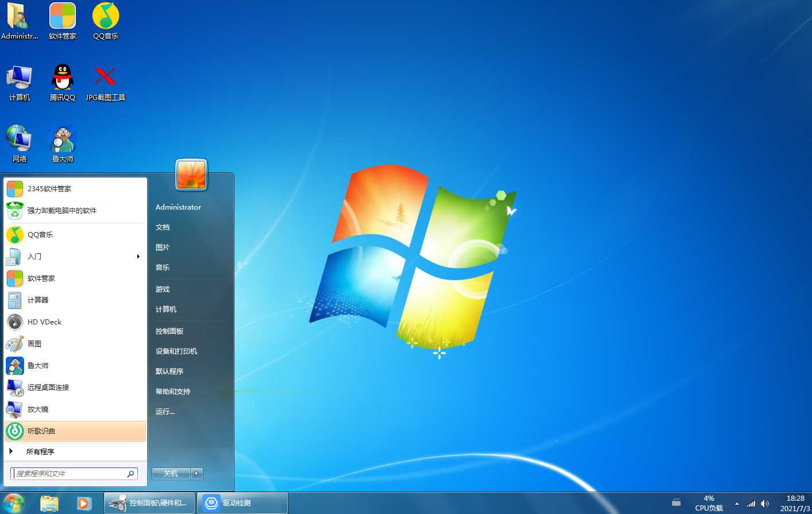This screenshot has height=514, width=812.
Task: Launch HD VDeck from the Start menu
Action: click(x=75, y=322)
